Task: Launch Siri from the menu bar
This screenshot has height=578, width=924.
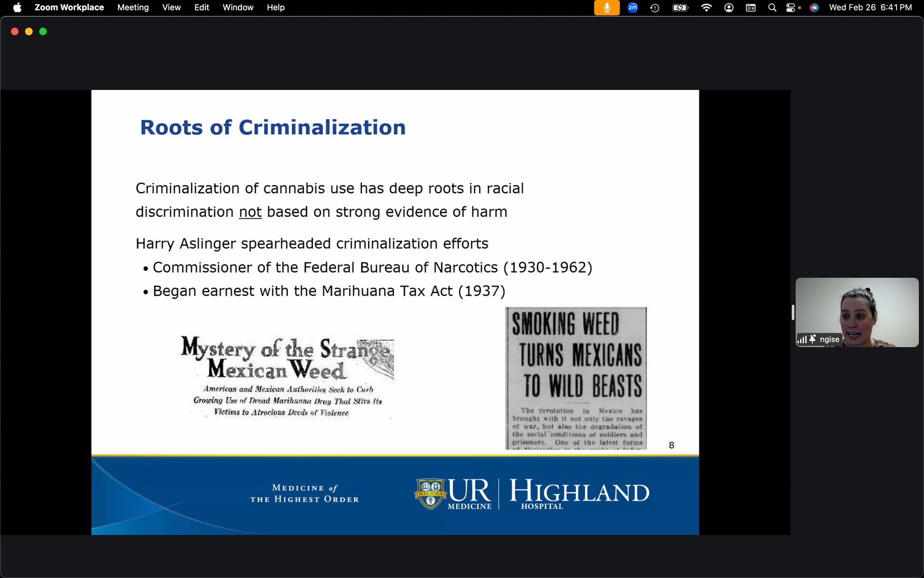Action: click(814, 8)
